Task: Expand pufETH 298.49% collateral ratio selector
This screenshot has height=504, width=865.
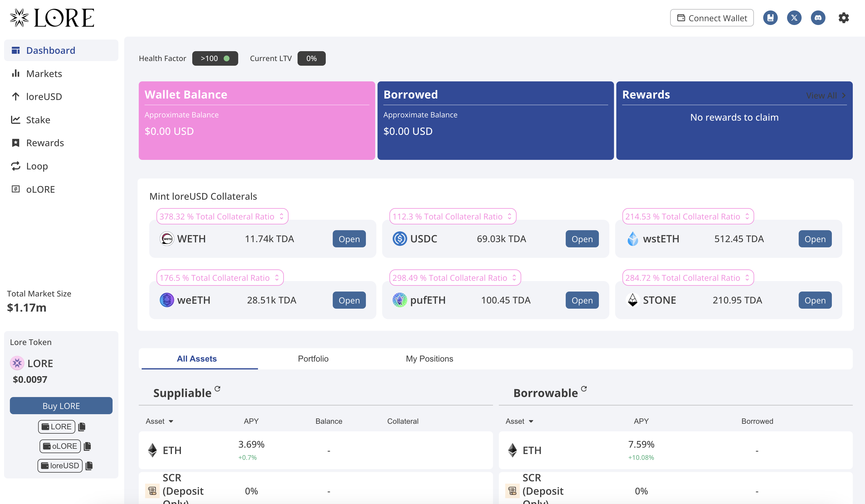Action: pos(455,278)
